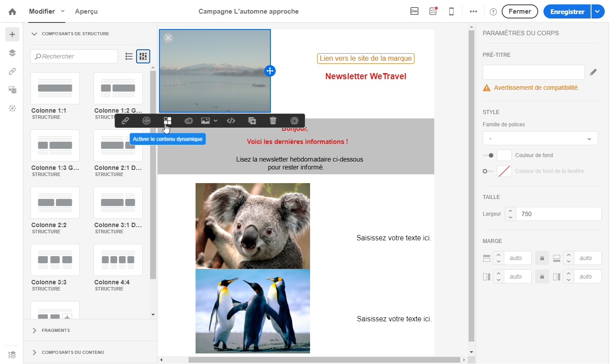Duplicate the selected image component
The height and width of the screenshot is (364, 610).
[x=252, y=121]
